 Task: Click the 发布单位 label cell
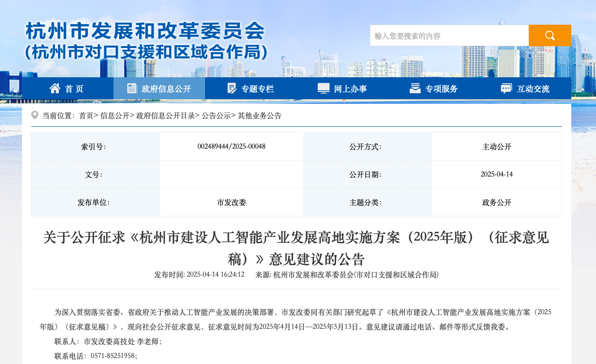96,202
